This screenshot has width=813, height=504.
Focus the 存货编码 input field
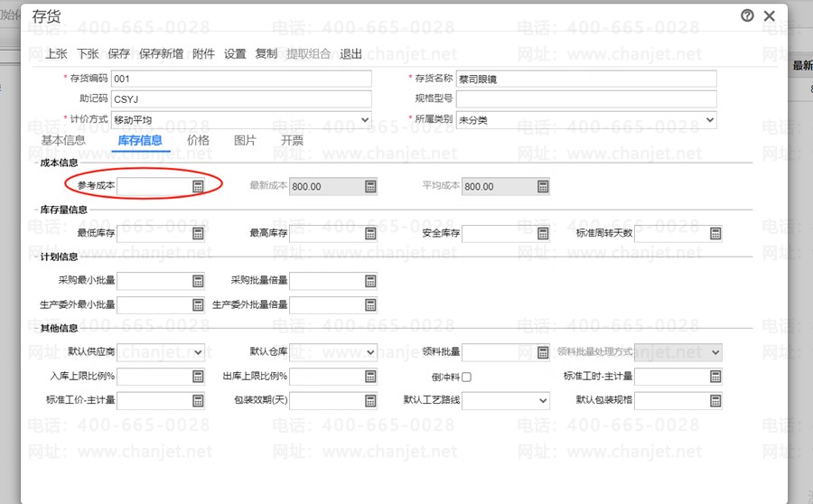point(241,79)
